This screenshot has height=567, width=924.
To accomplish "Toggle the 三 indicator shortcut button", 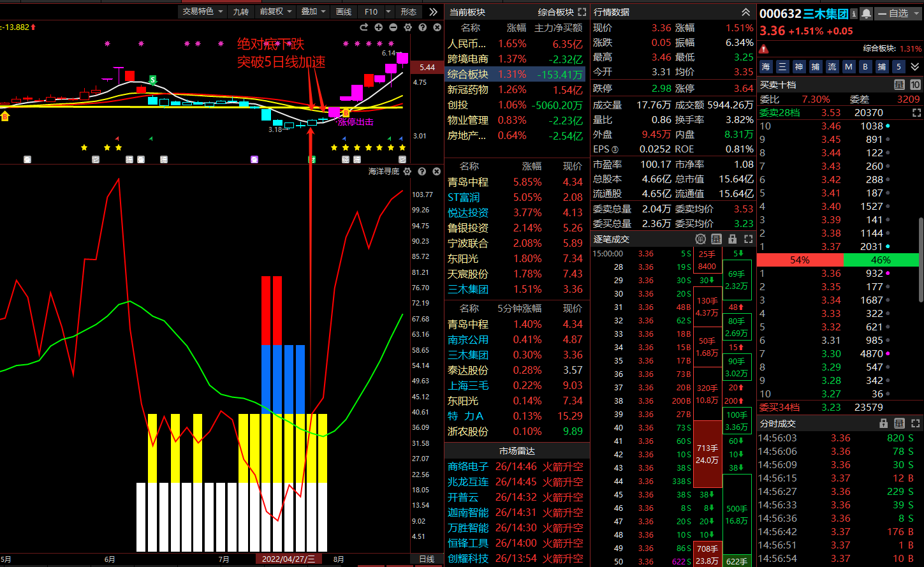I will 782,66.
